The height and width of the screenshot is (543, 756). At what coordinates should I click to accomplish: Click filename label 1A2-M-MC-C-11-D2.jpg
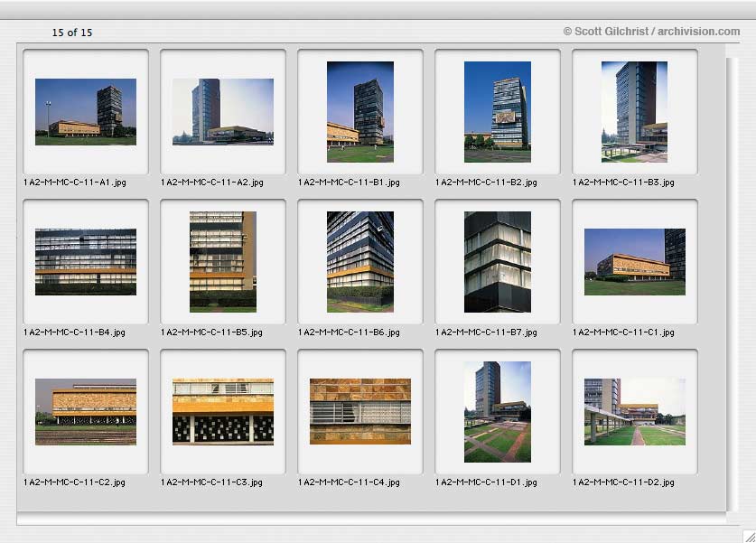point(623,482)
